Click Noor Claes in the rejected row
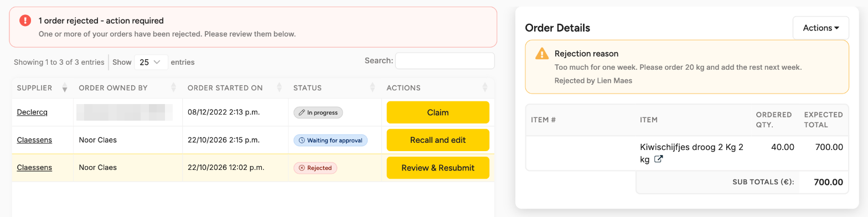 98,168
